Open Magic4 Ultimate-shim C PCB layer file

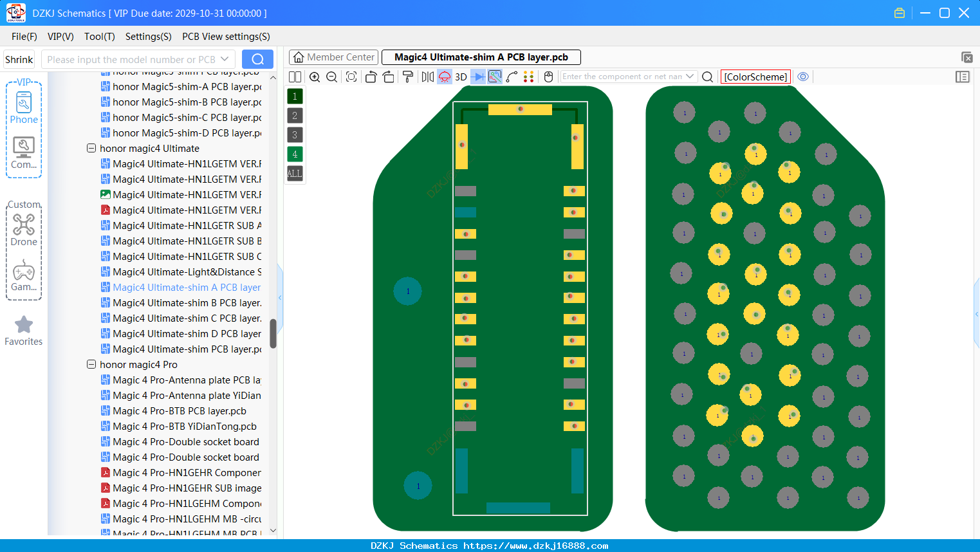181,318
